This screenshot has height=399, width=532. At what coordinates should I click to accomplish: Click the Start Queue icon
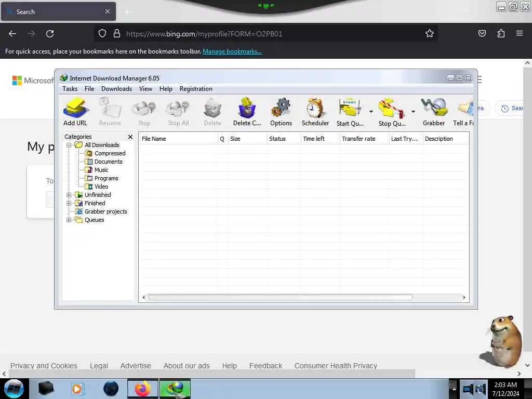(x=350, y=112)
